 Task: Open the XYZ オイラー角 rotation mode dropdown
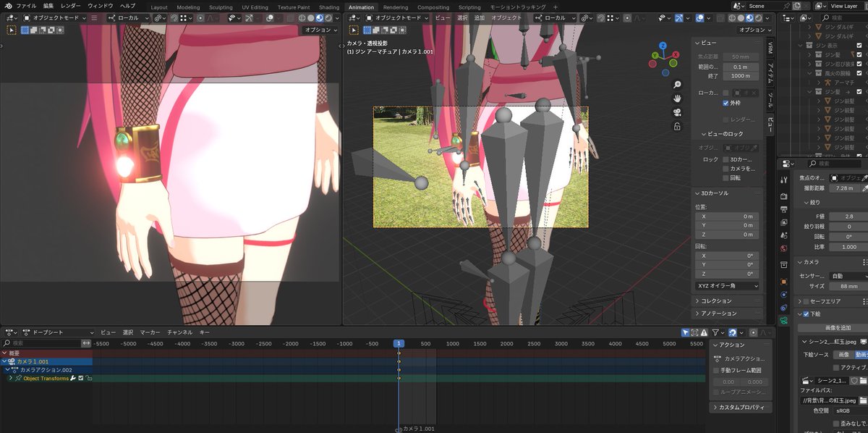[x=728, y=286]
